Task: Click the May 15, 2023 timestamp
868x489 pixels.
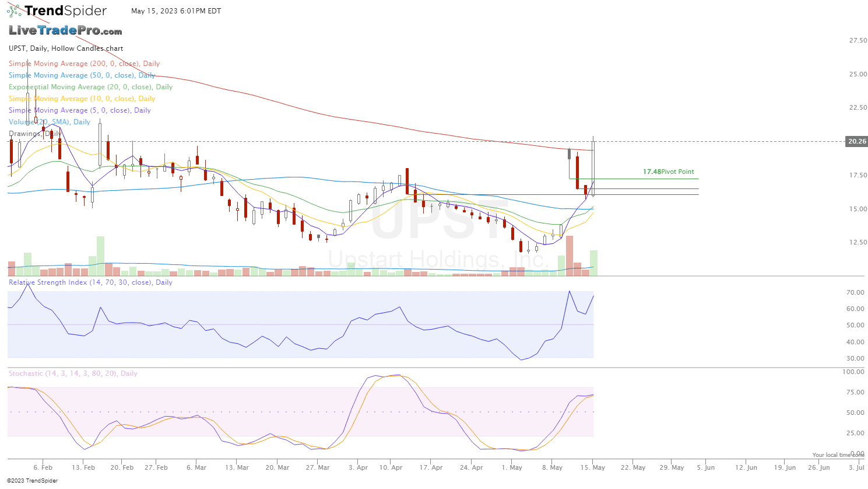Action: point(176,11)
